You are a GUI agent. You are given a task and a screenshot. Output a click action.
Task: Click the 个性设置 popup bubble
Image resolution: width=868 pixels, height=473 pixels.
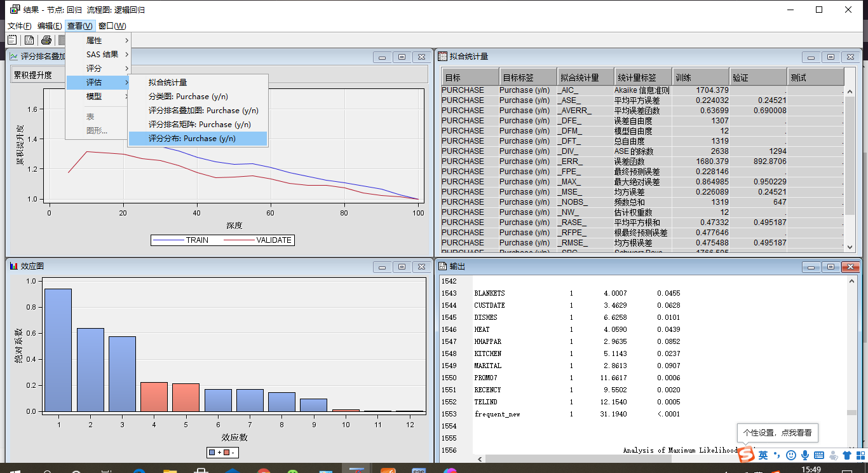(776, 432)
